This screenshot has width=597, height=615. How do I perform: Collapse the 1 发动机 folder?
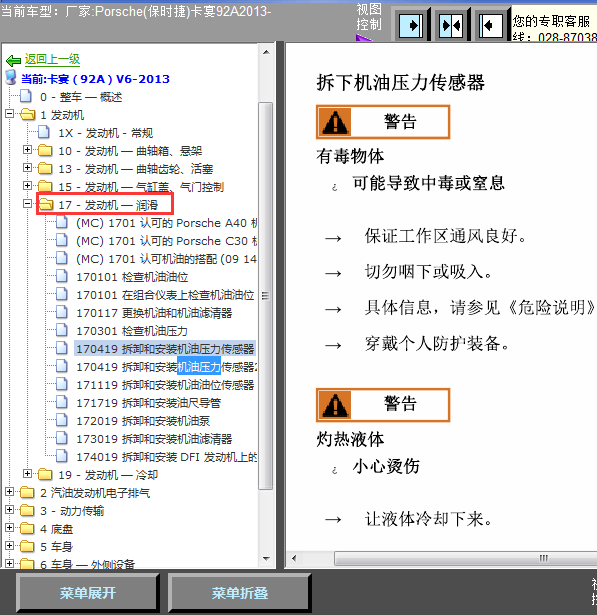pos(9,114)
